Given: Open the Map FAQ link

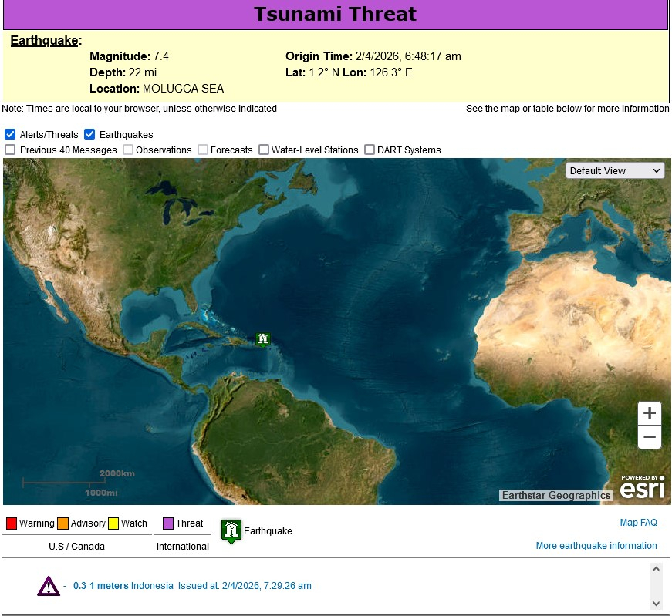Looking at the screenshot, I should click(x=638, y=523).
